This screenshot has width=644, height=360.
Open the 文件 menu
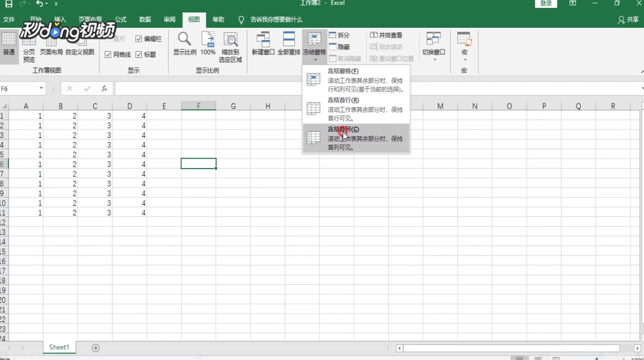click(9, 19)
